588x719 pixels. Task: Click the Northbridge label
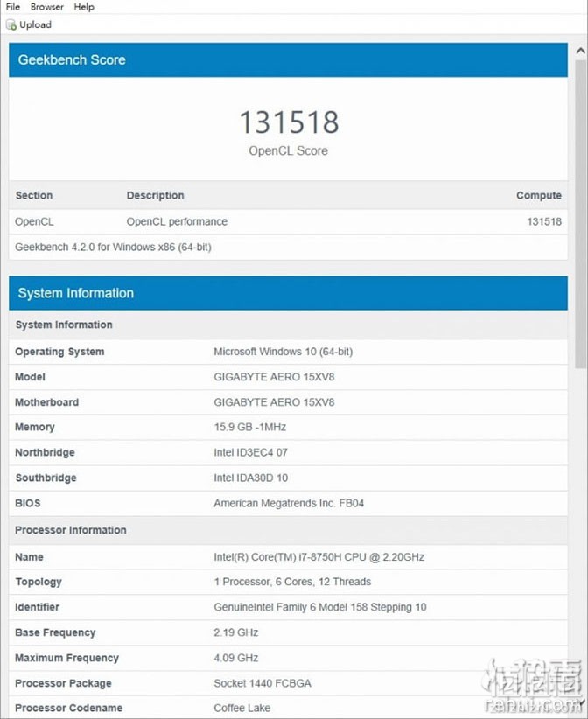[x=45, y=452]
